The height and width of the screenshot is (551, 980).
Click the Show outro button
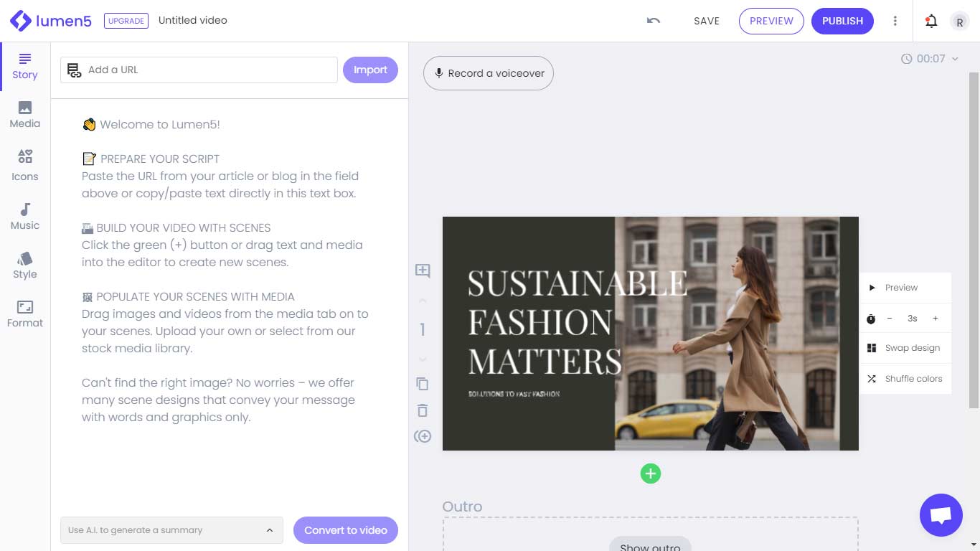pos(650,545)
